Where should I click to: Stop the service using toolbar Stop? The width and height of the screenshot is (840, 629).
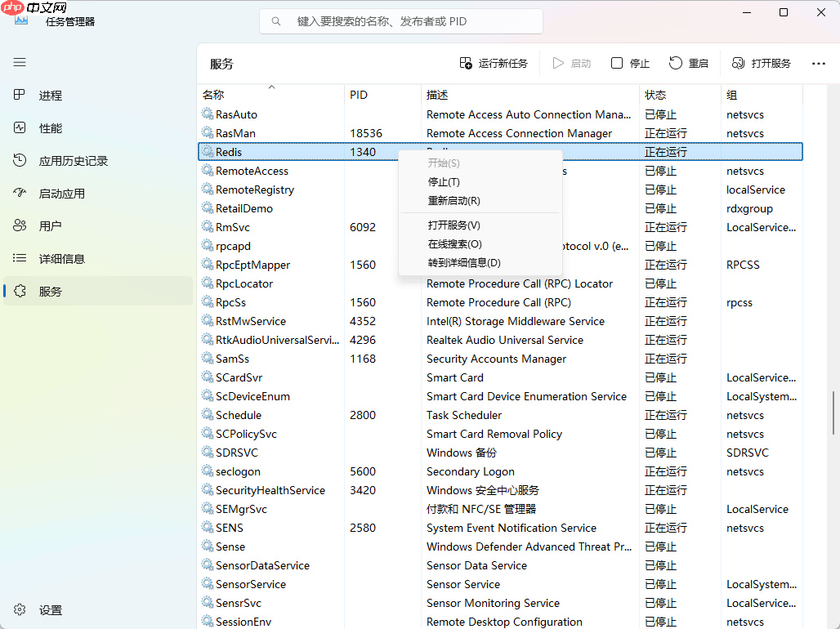pyautogui.click(x=629, y=62)
